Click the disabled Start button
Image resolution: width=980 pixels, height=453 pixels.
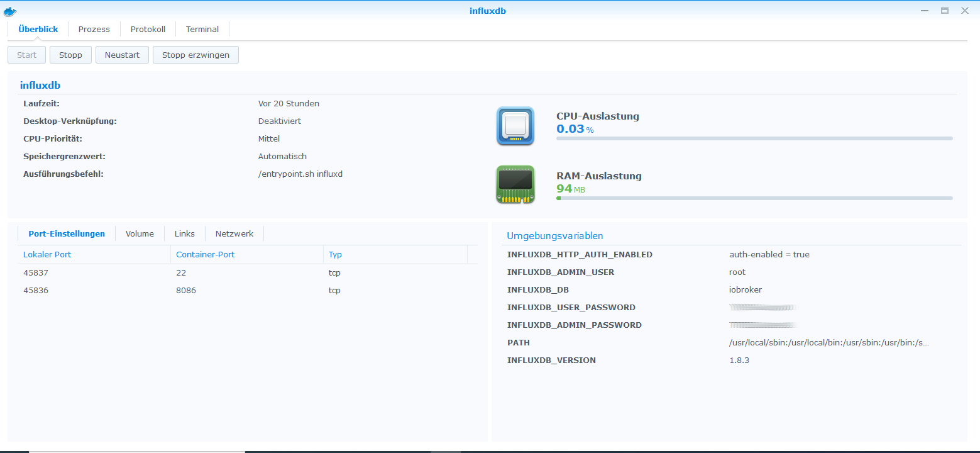(27, 55)
